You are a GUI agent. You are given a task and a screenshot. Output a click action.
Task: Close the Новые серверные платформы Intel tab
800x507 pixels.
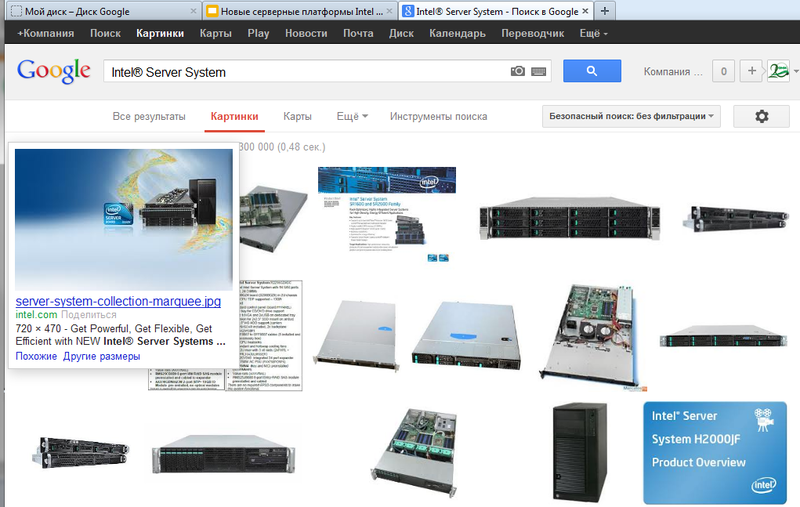coord(389,11)
